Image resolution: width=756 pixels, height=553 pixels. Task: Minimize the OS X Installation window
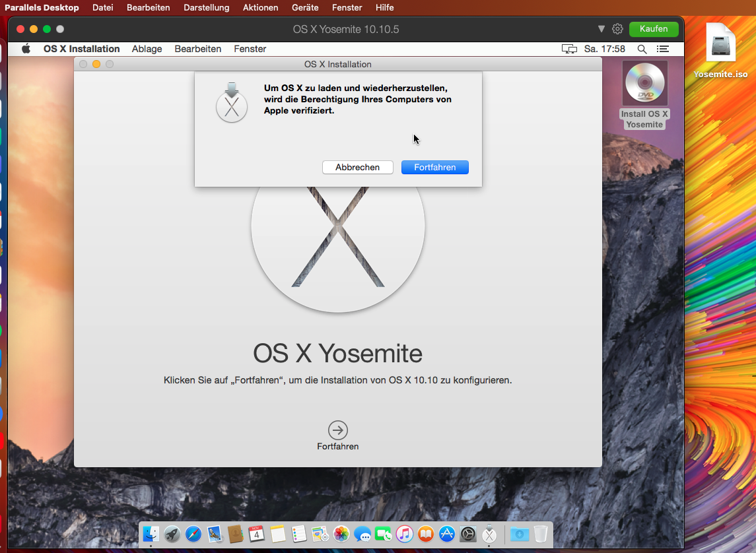point(96,64)
